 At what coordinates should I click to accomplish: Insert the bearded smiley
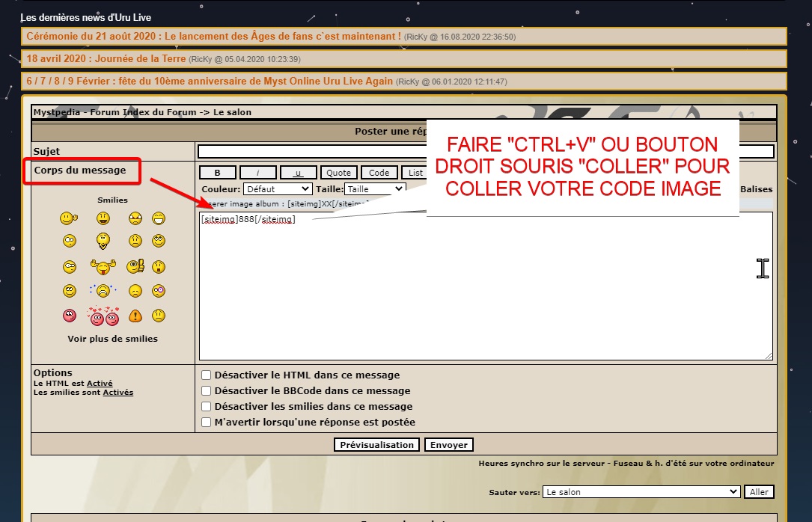104,242
